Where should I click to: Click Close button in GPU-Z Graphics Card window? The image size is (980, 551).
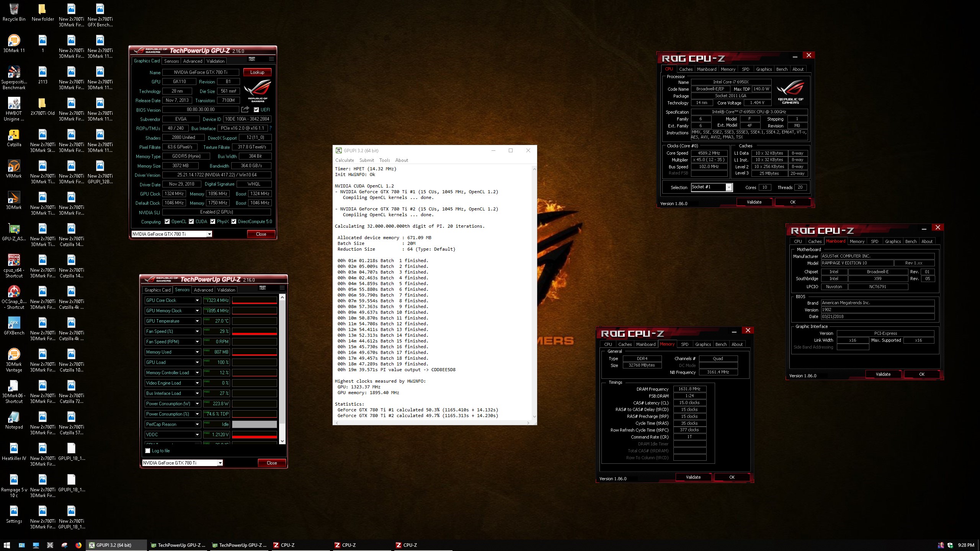(x=261, y=234)
